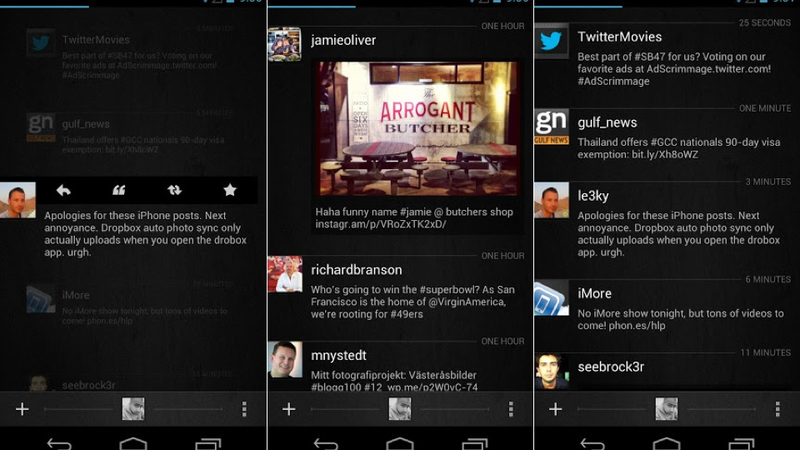
Task: Open jamieoliver profile picture
Action: pyautogui.click(x=285, y=44)
